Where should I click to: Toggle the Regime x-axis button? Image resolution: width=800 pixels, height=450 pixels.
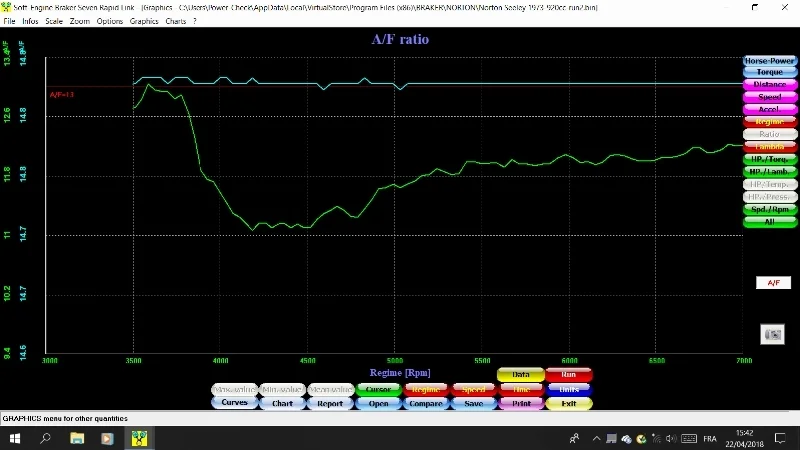click(426, 389)
